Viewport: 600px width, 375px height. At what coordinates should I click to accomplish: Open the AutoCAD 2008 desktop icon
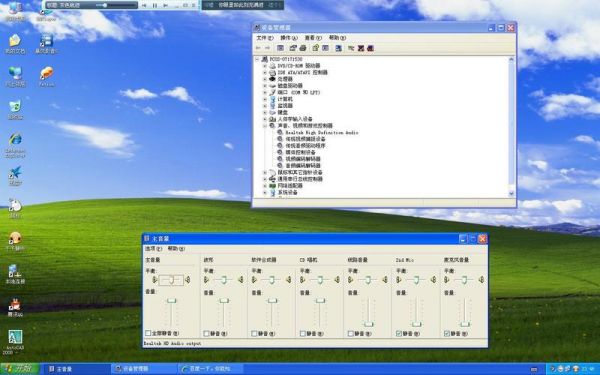[x=15, y=342]
